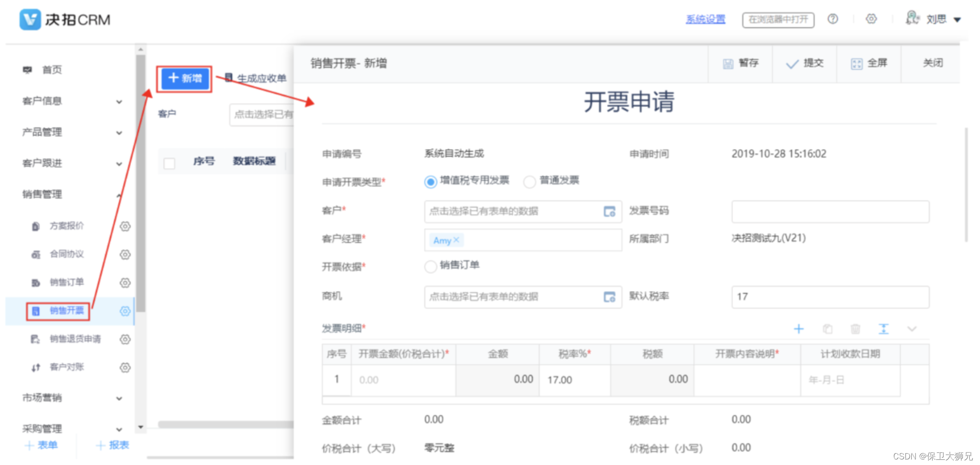980x465 pixels.
Task: Open 销售退货申请 in the sidebar
Action: click(x=75, y=339)
